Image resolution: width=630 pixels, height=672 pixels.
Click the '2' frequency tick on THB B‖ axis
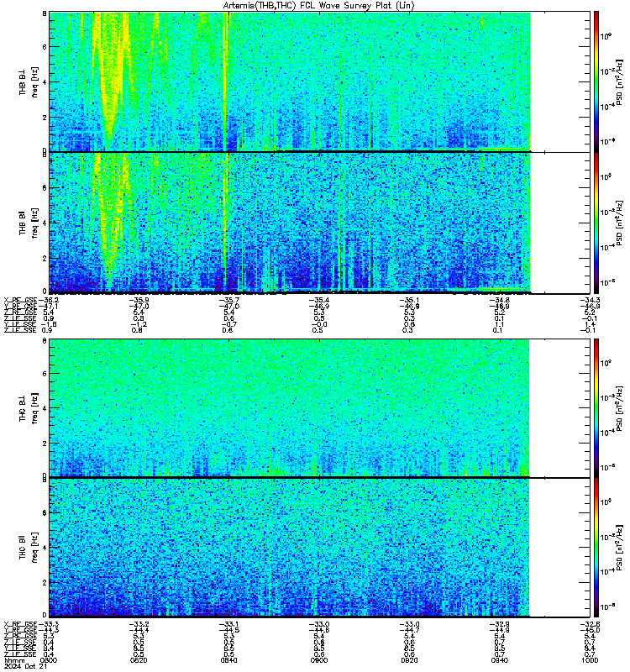coord(45,258)
